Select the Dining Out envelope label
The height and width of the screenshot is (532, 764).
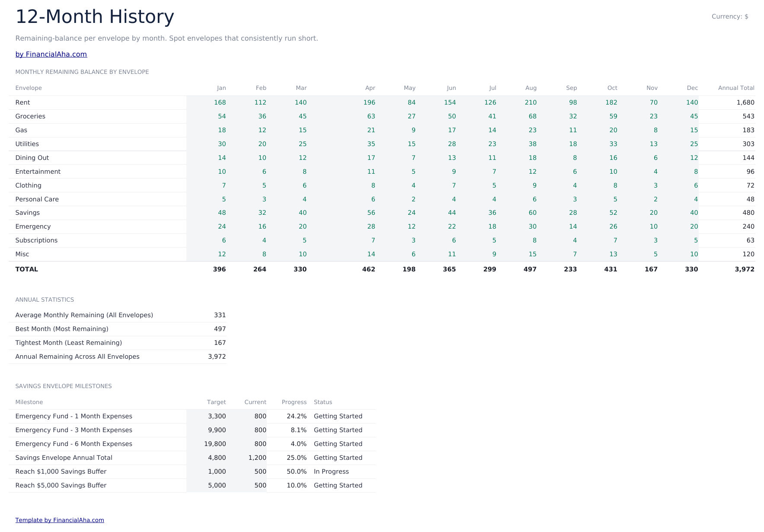32,158
